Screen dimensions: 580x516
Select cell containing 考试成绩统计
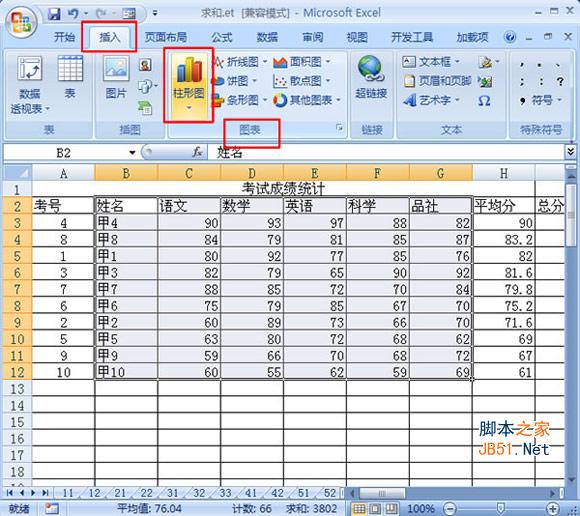click(283, 189)
